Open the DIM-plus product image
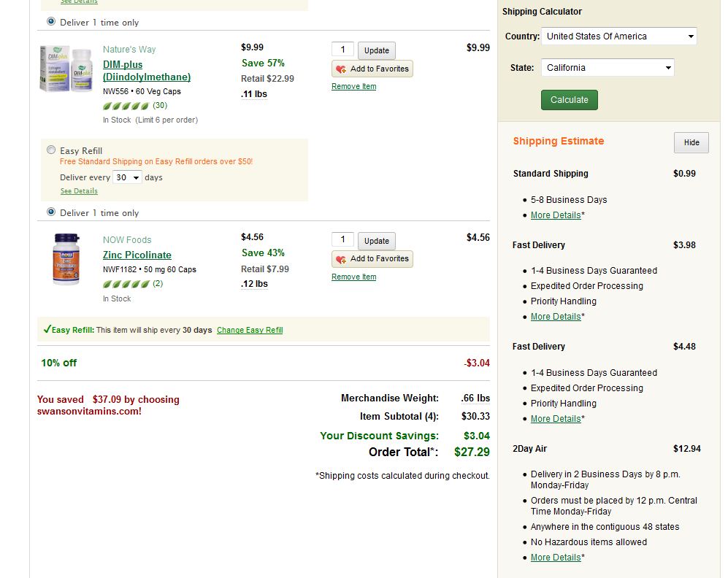The image size is (728, 578). (x=66, y=68)
